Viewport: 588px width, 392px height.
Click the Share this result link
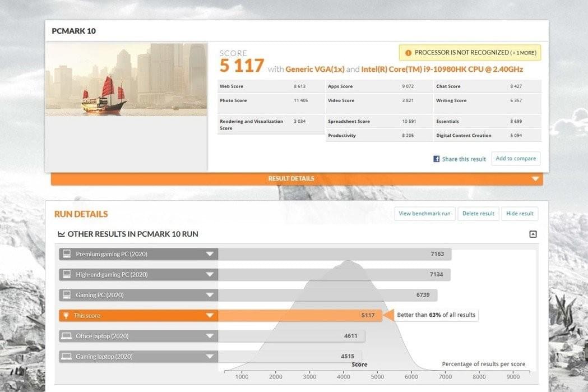pos(464,159)
